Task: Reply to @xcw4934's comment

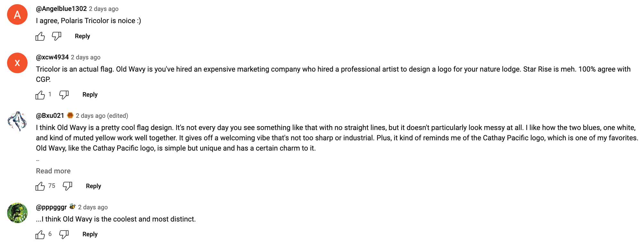Action: 90,95
